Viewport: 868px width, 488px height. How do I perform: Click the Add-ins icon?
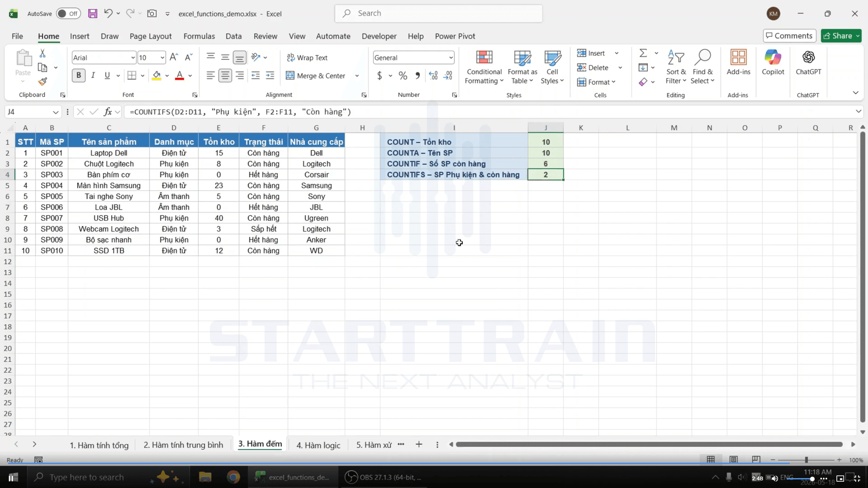tap(738, 62)
